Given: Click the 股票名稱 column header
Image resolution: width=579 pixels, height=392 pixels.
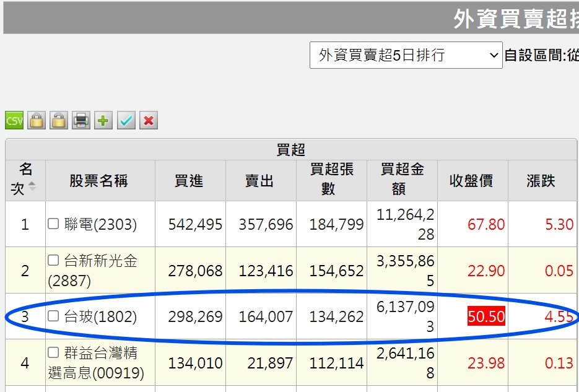Looking at the screenshot, I should pyautogui.click(x=99, y=180).
